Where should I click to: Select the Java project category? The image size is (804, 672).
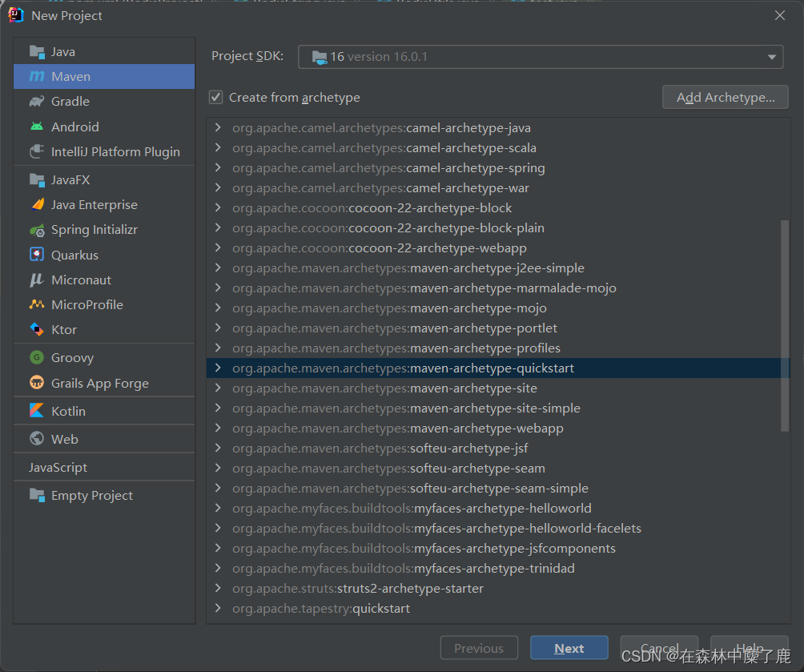pos(104,52)
